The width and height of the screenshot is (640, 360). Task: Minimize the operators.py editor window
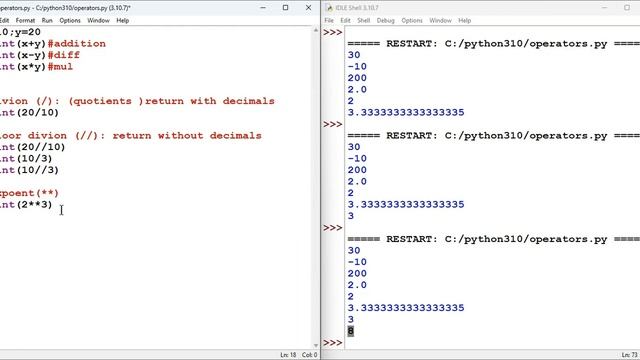click(263, 8)
